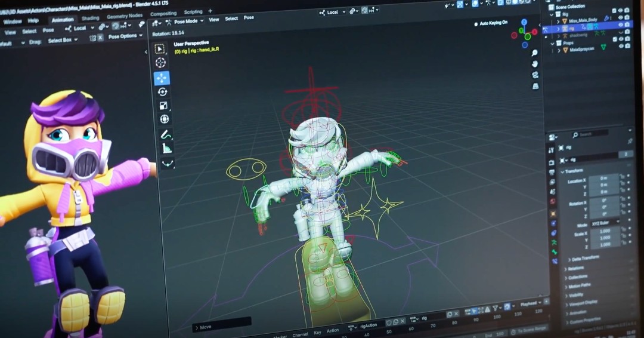Switch perspective/orthographic grid icon
Screen dimensions: 644x338
point(535,86)
